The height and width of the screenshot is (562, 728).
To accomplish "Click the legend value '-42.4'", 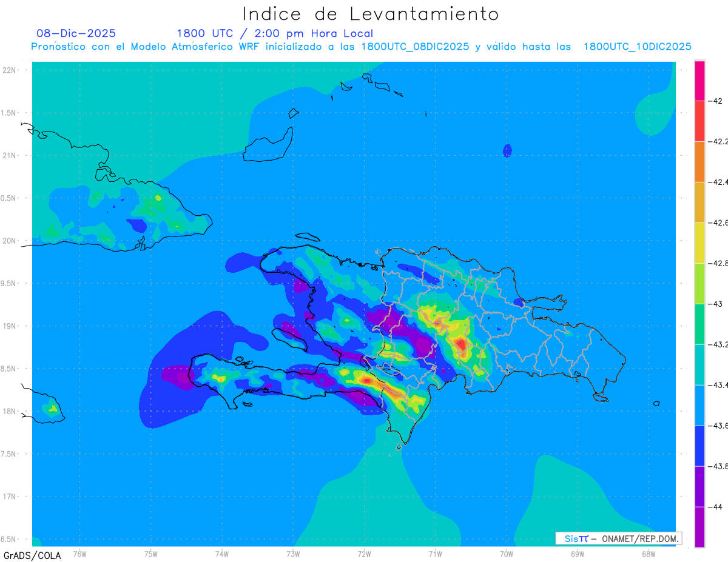I will [719, 182].
